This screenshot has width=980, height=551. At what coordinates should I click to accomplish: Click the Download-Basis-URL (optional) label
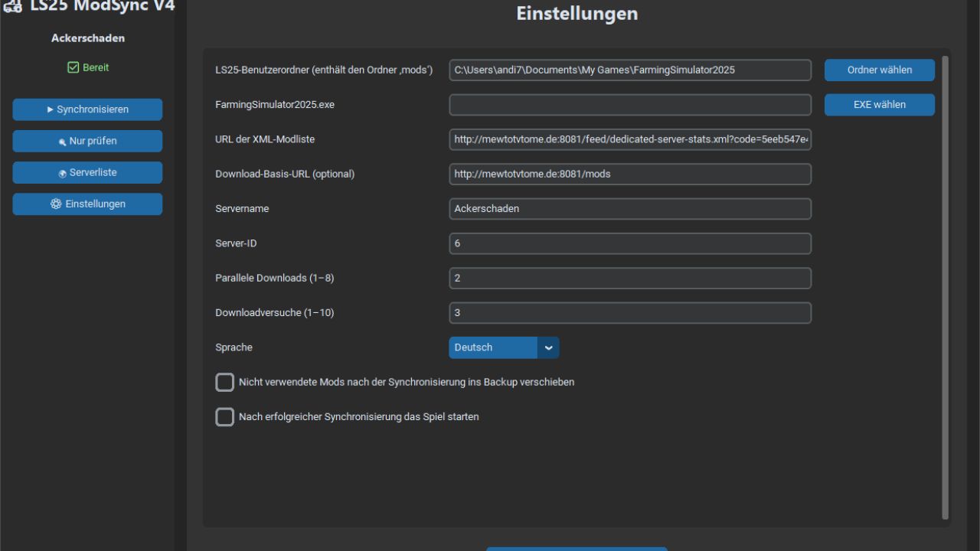(285, 174)
